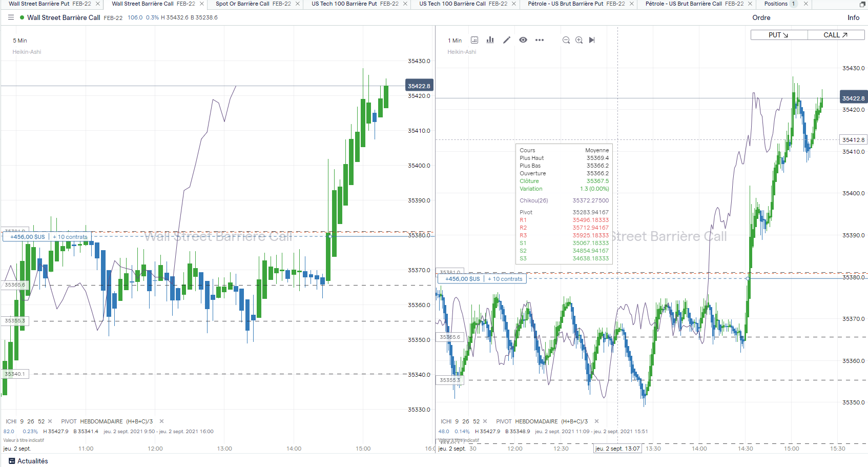Open the three-dots more options in right chart
868x467 pixels.
[x=540, y=40]
